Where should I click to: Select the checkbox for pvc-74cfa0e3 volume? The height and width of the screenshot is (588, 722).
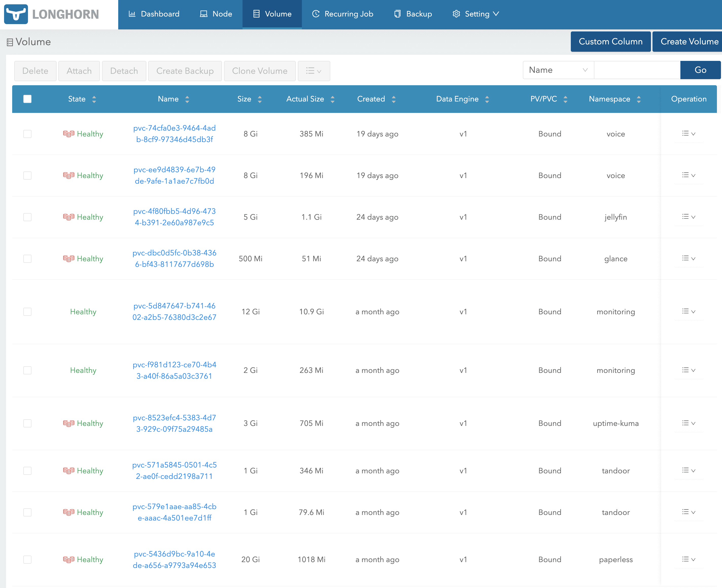27,134
